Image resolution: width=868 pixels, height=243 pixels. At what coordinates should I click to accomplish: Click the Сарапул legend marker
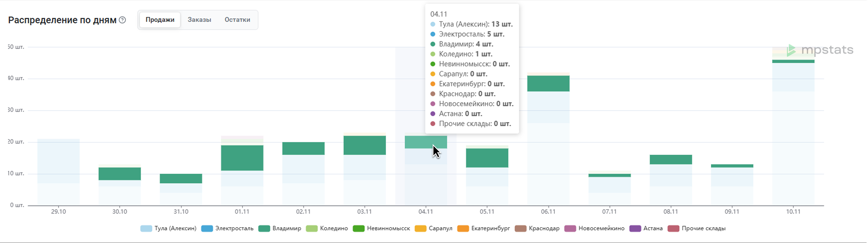pos(420,229)
